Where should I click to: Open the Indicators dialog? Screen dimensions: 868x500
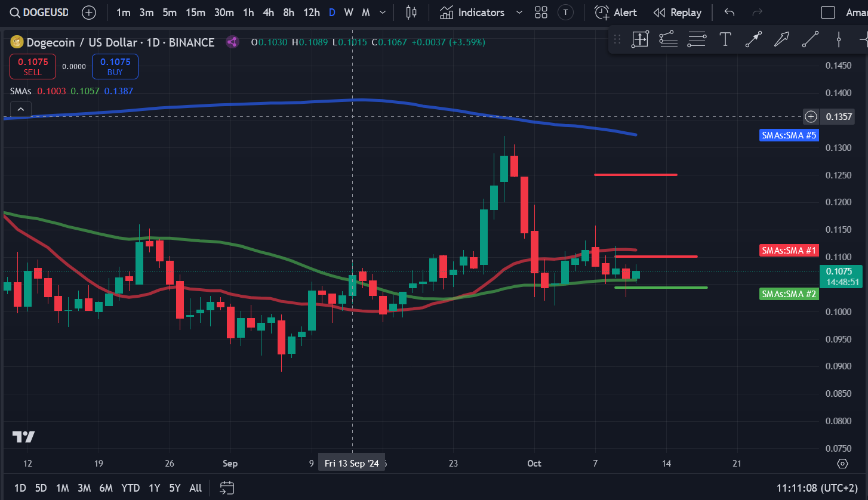point(472,13)
